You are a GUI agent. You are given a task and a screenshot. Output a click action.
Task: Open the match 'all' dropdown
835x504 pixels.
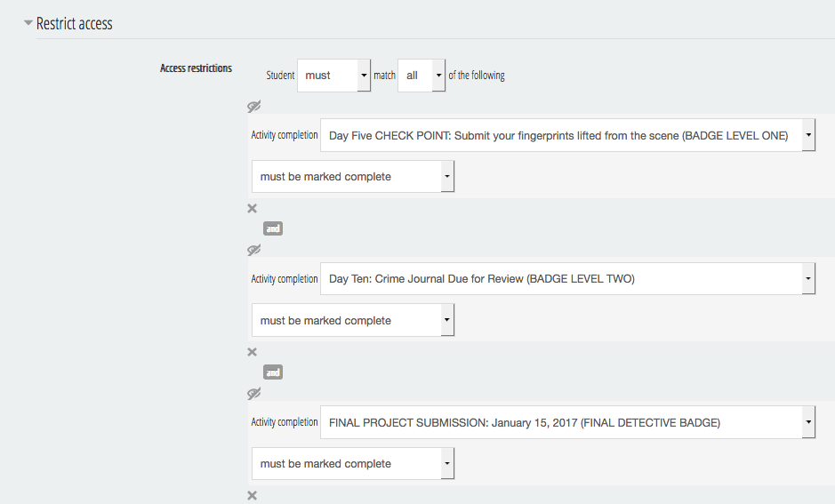[x=422, y=75]
